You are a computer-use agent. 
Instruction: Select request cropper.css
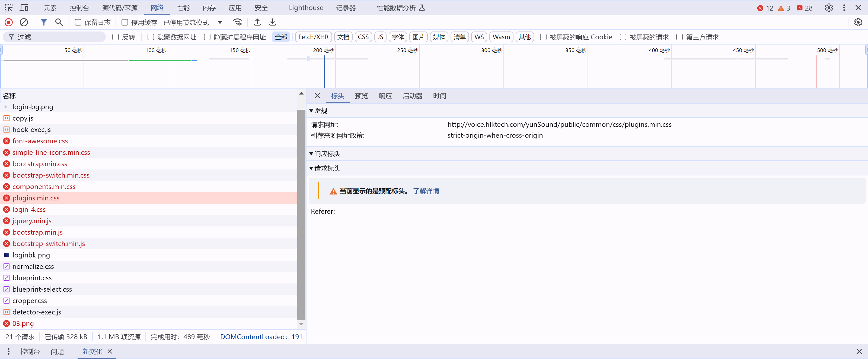[148, 301]
